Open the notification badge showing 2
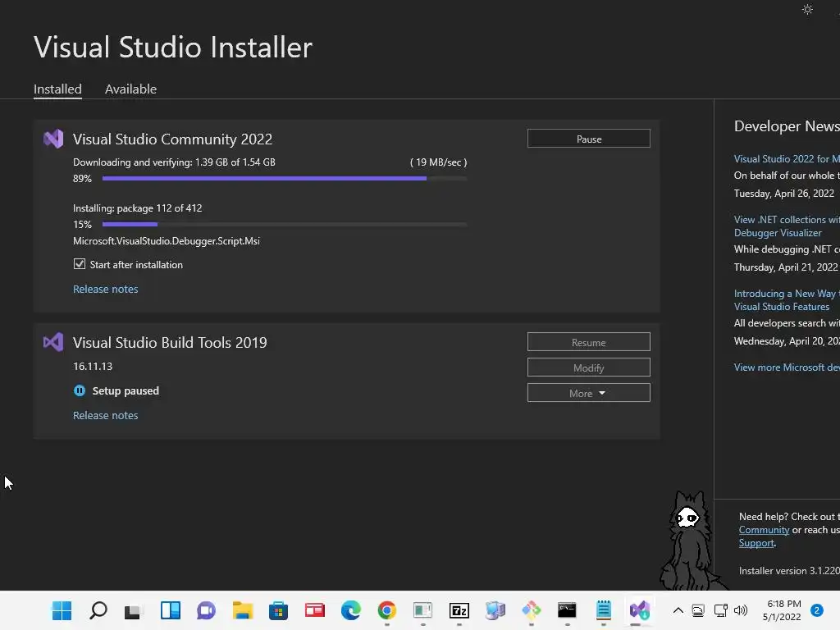 (816, 610)
